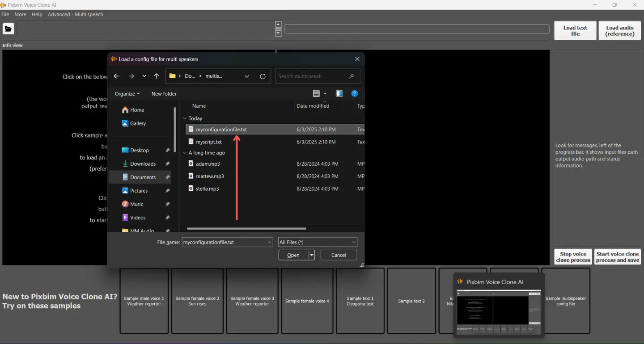This screenshot has width=644, height=344.
Task: Open Gallery in the sidebar
Action: (x=134, y=123)
